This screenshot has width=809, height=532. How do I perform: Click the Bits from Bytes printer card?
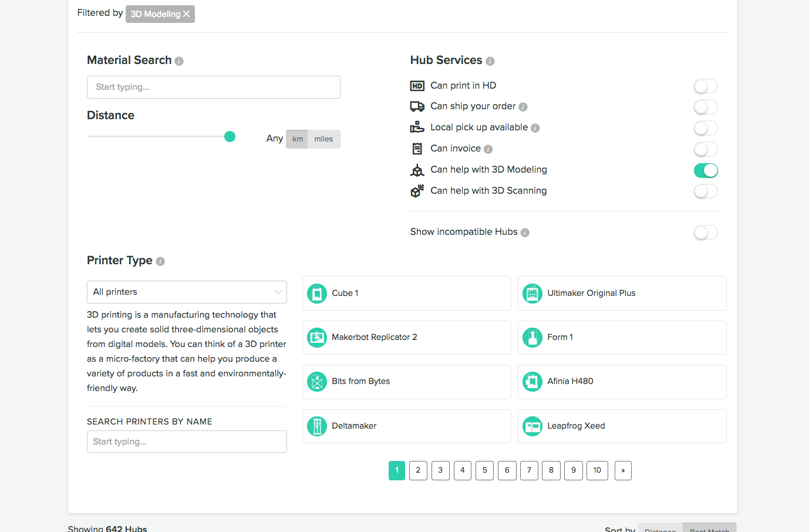click(x=406, y=382)
